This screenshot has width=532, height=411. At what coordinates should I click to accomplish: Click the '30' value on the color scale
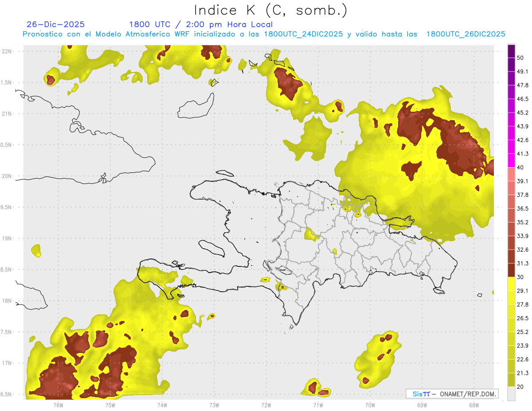520,277
